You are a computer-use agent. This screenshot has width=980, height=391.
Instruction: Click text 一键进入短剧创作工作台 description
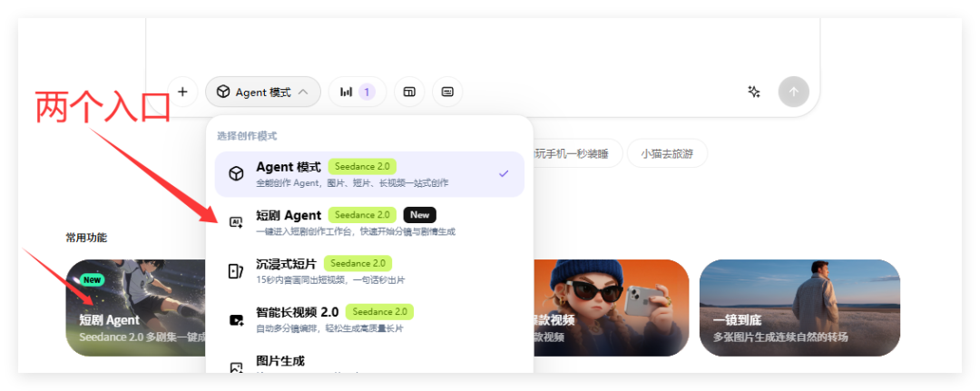pos(356,231)
